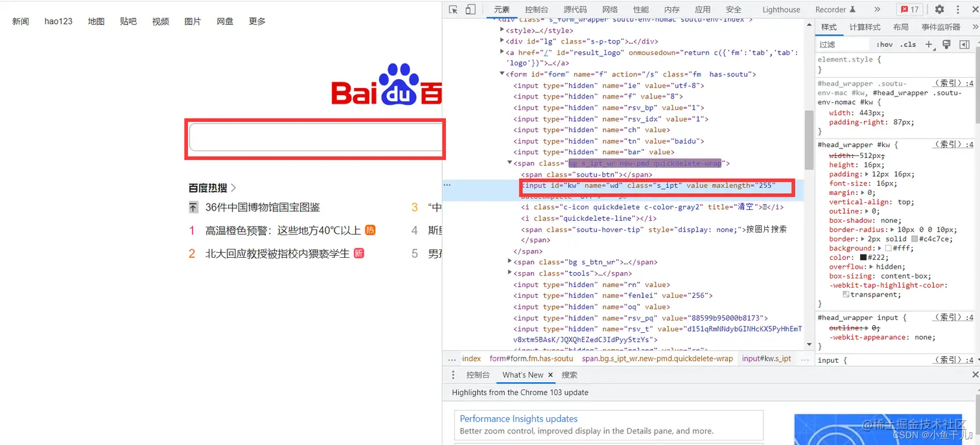Screen dimensions: 980x445
Task: Toggle :hov element state panel
Action: click(x=884, y=45)
